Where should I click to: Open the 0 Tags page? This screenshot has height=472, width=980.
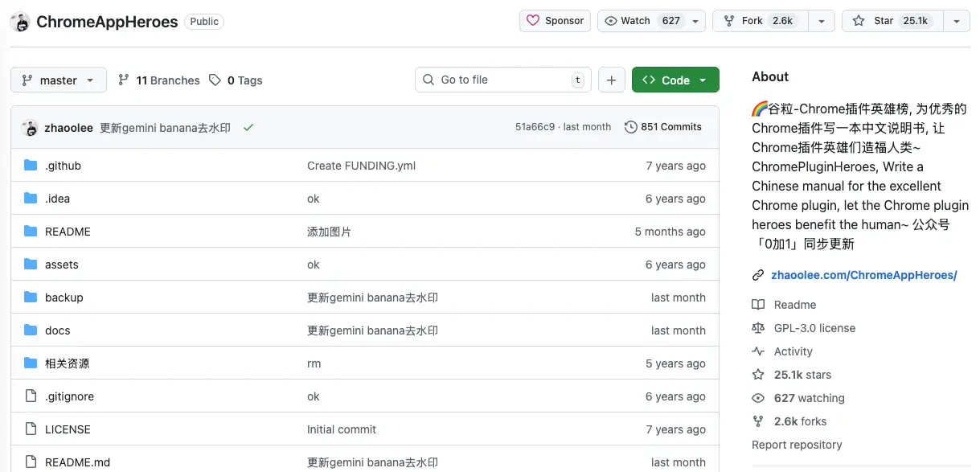(236, 80)
